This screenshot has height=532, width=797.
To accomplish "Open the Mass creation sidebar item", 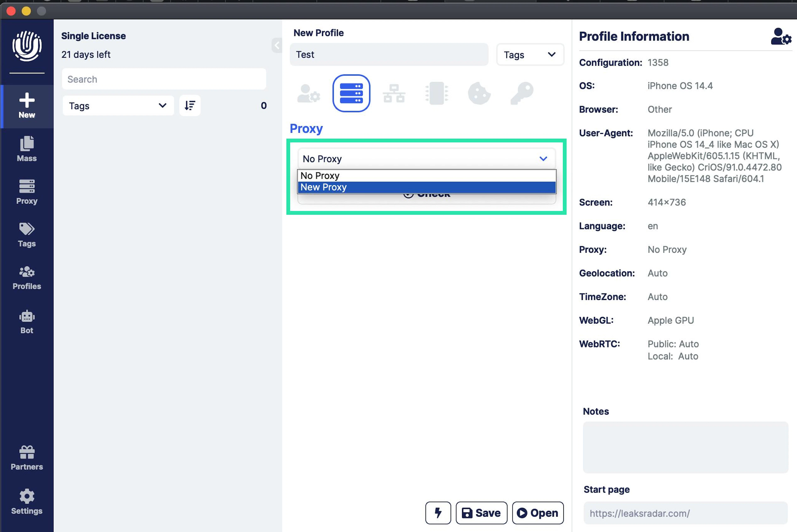I will coord(27,149).
